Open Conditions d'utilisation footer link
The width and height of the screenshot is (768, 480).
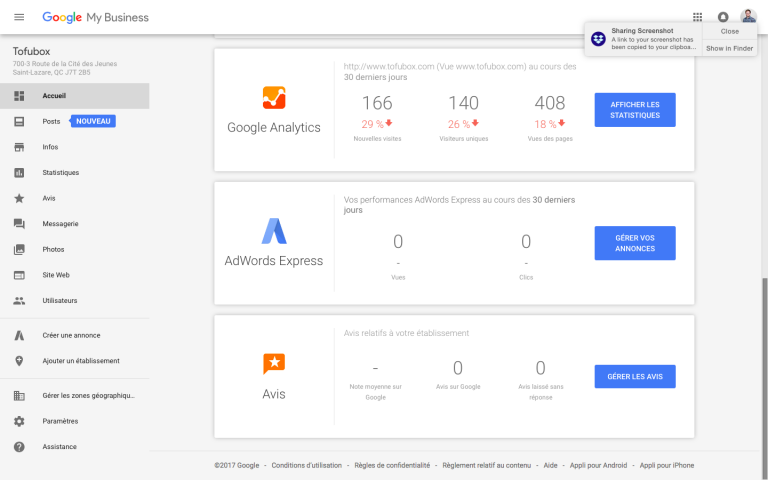click(307, 465)
